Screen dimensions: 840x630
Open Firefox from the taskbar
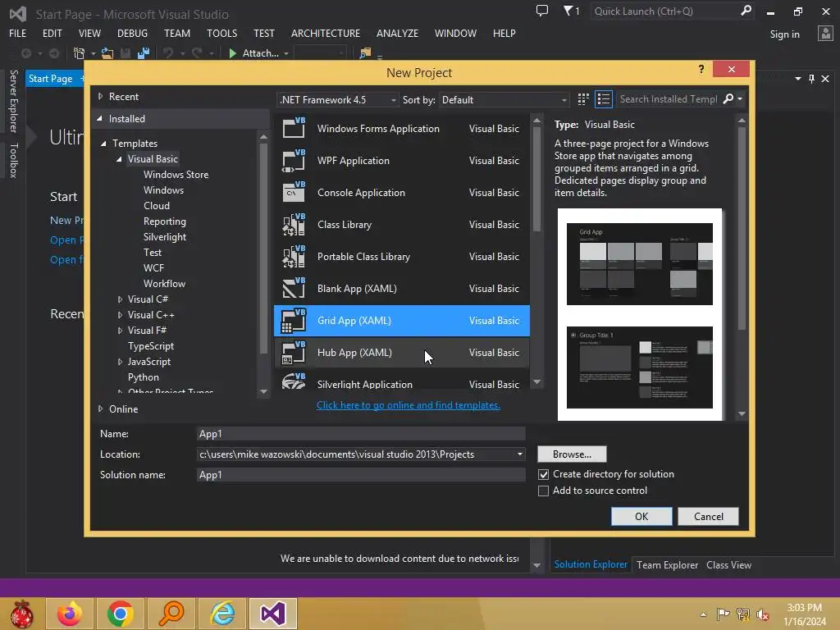pos(71,614)
